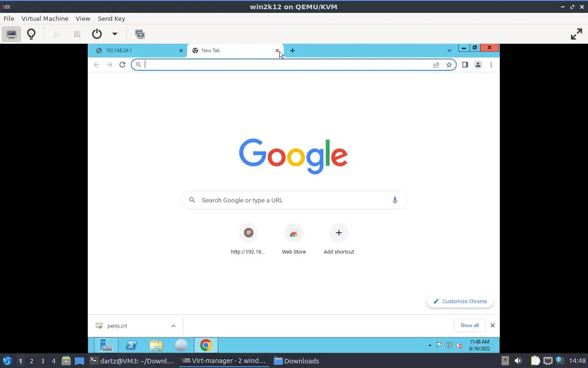The width and height of the screenshot is (588, 368).
Task: Open the Send Key menu
Action: [111, 18]
